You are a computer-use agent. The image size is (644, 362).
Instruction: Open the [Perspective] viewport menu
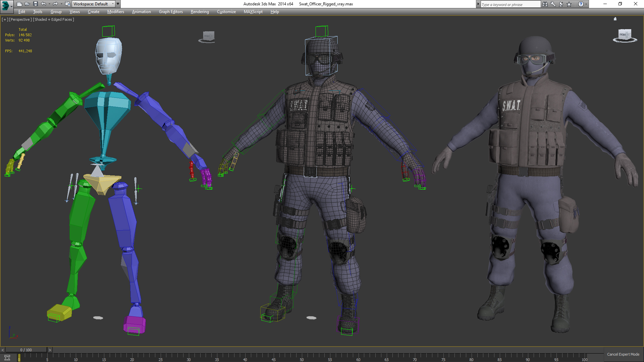point(20,19)
